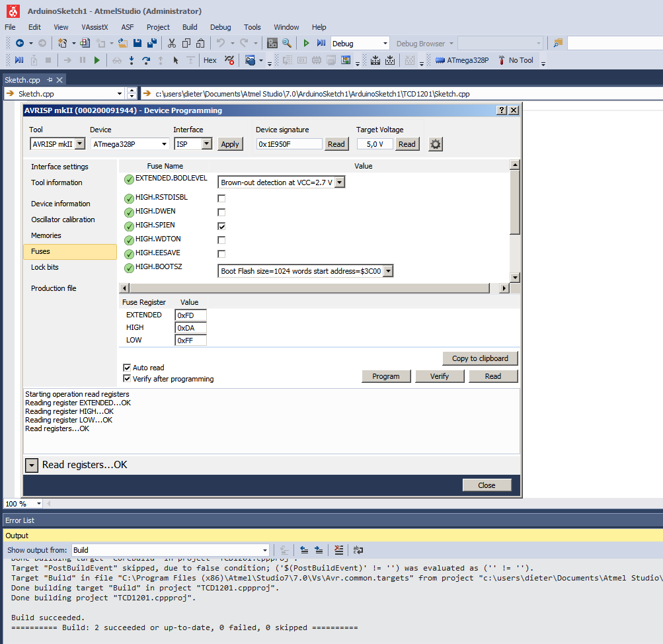
Task: Uncheck the HIGH.SPIEN fuse checkbox
Action: pos(221,226)
